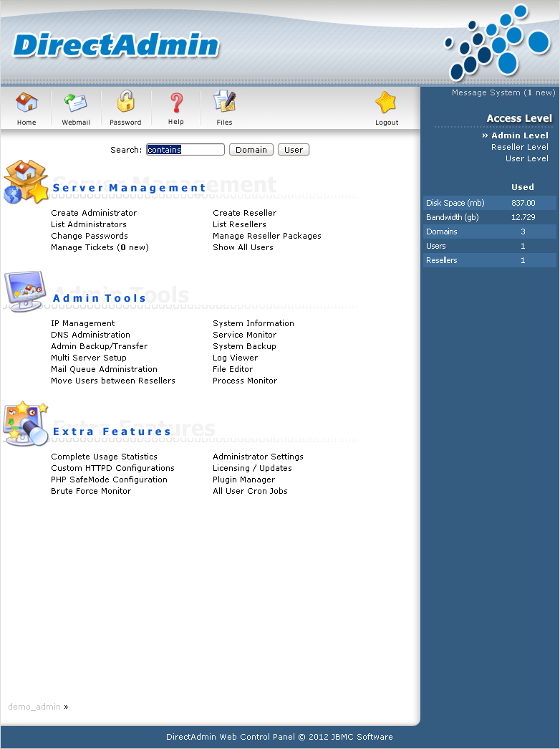Open System Backup
This screenshot has height=749, width=560.
point(244,346)
